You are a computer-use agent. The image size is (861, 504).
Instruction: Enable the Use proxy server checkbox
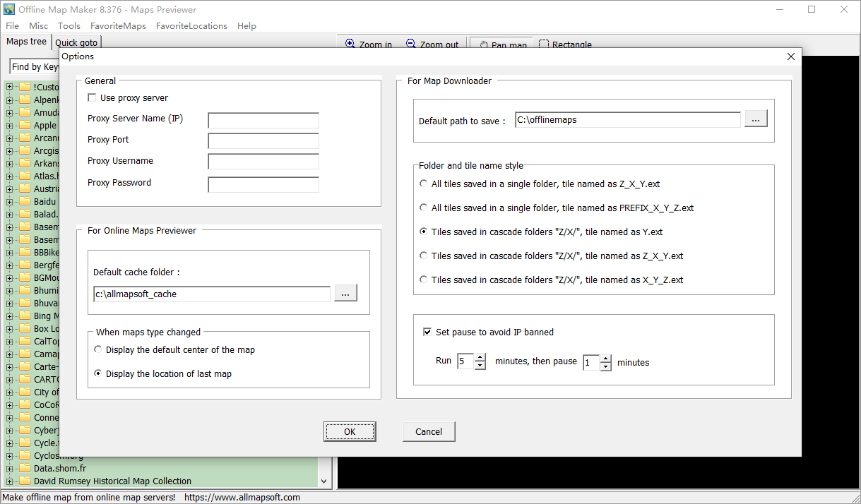click(x=92, y=98)
